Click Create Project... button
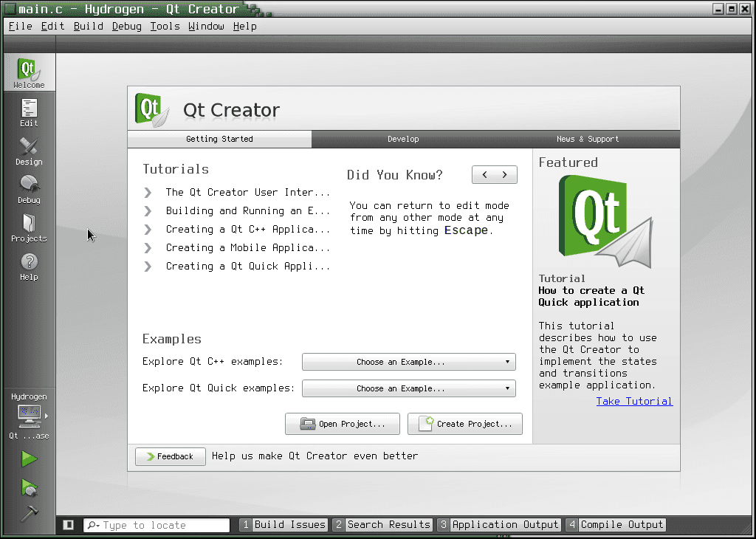756x539 pixels. pos(465,424)
